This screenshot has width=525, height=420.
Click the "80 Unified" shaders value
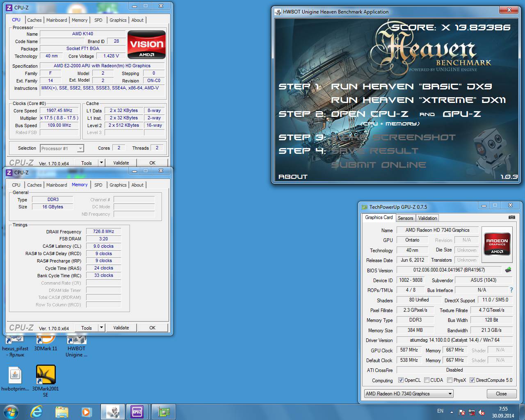click(419, 300)
